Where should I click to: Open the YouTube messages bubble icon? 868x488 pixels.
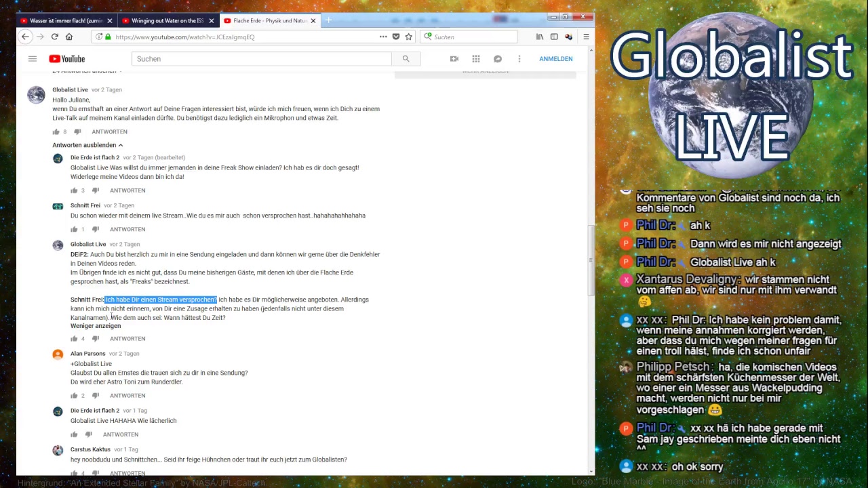point(498,59)
